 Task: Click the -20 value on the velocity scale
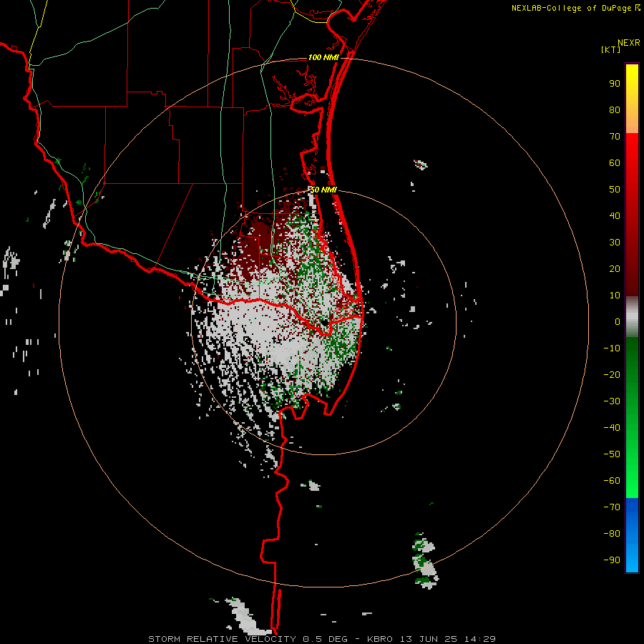(x=612, y=375)
